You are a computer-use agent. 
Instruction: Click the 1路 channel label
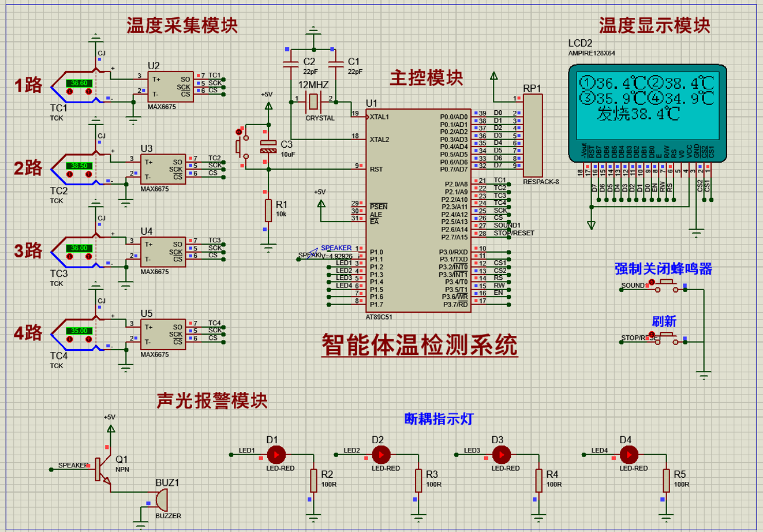28,85
